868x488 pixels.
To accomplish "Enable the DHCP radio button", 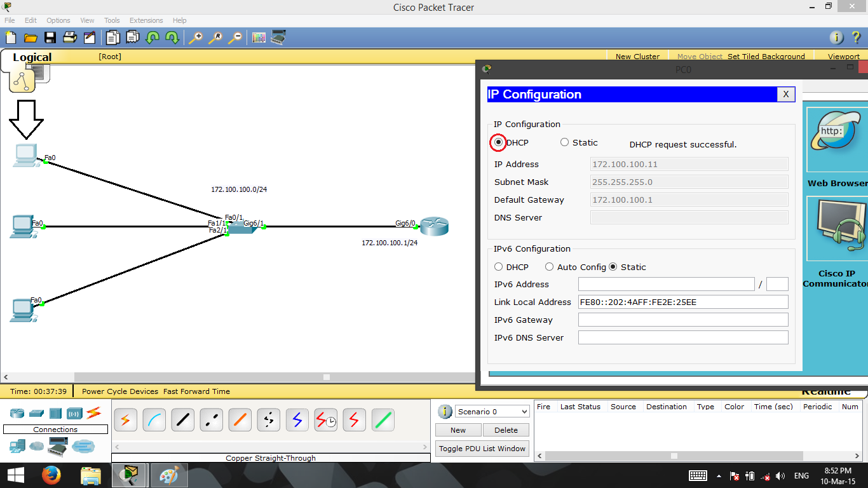I will coord(499,142).
